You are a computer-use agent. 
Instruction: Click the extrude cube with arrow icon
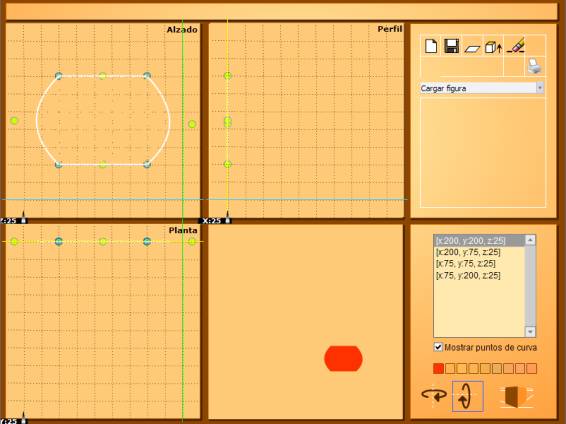coord(493,47)
